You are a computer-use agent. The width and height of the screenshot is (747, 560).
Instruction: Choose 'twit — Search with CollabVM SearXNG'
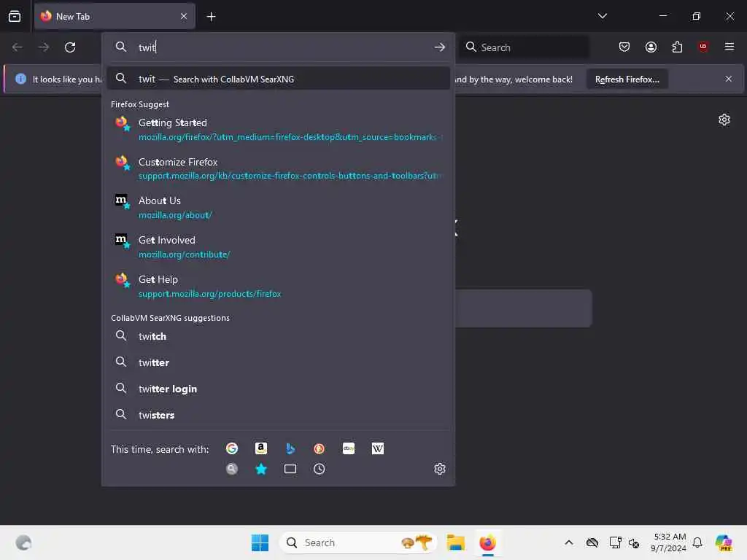pos(279,79)
